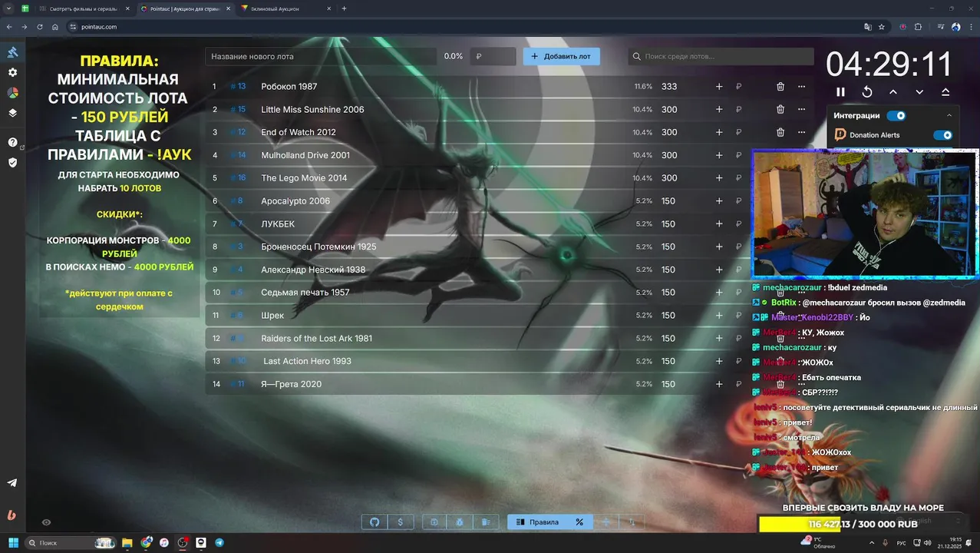Open help question mark in sidebar
The height and width of the screenshot is (553, 980).
pos(12,142)
